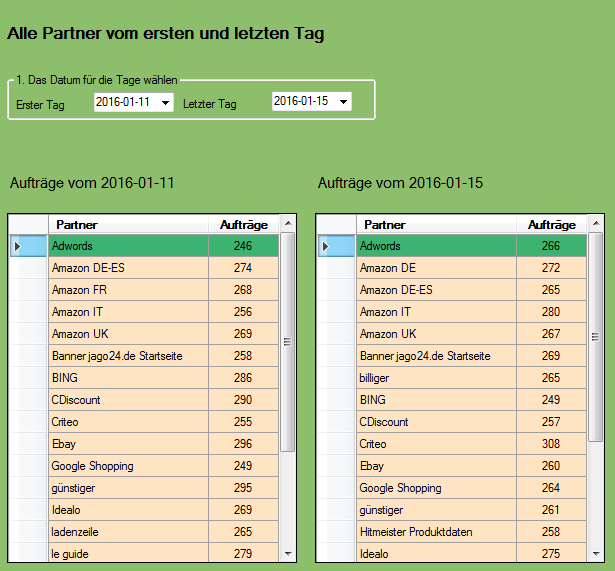Open the Erster Tag date dropdown arrow

166,103
